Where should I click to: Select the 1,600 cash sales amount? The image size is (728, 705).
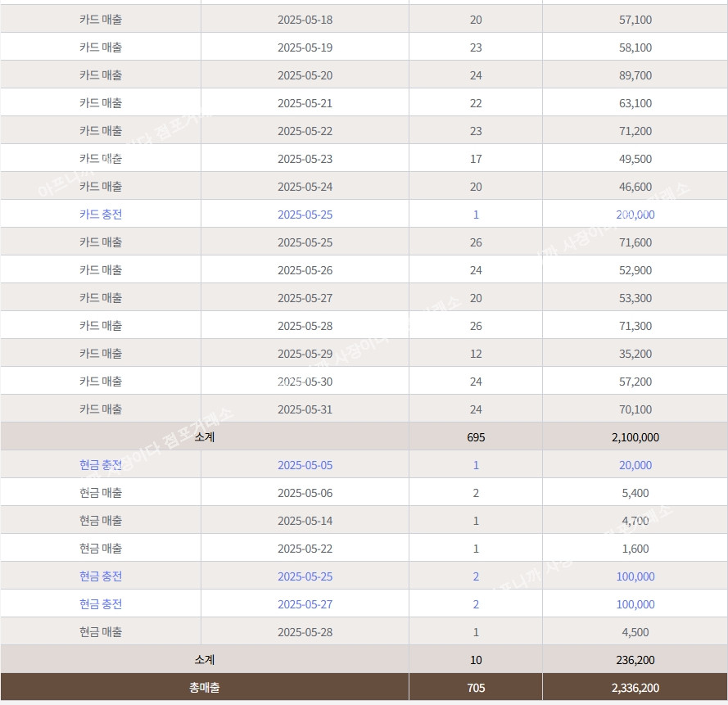tap(635, 549)
